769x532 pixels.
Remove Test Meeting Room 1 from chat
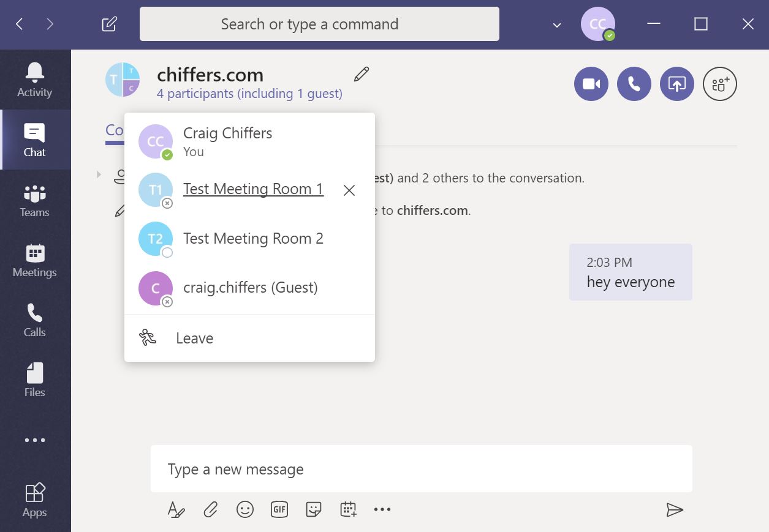pyautogui.click(x=349, y=190)
